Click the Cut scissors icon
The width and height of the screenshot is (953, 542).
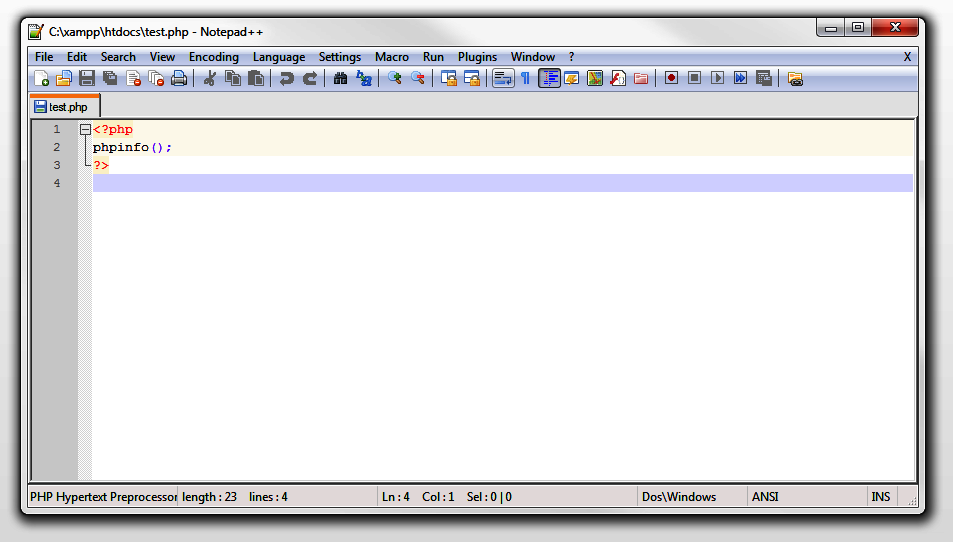click(209, 79)
